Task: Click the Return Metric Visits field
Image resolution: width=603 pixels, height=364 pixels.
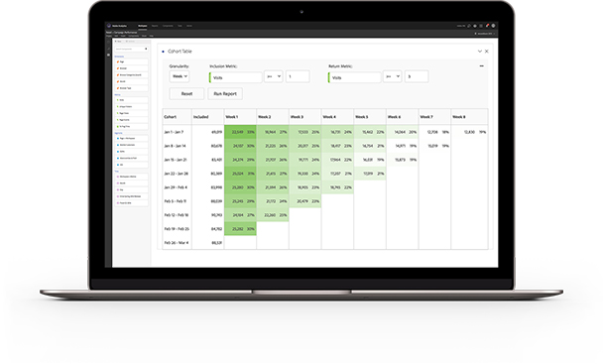Action: (355, 77)
